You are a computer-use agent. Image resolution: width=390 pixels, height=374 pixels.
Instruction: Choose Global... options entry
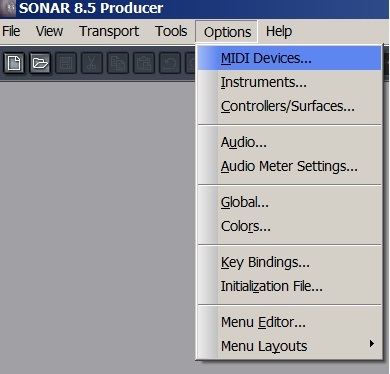point(289,202)
